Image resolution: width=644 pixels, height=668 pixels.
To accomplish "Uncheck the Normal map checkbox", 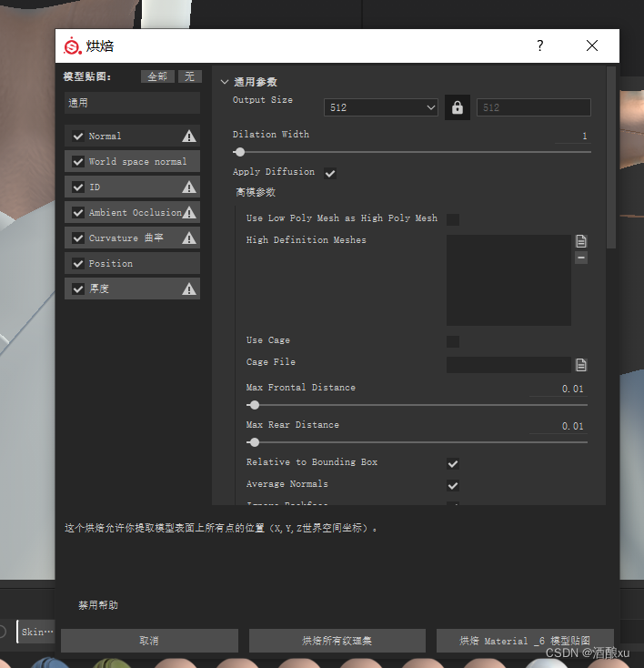I will pyautogui.click(x=78, y=137).
